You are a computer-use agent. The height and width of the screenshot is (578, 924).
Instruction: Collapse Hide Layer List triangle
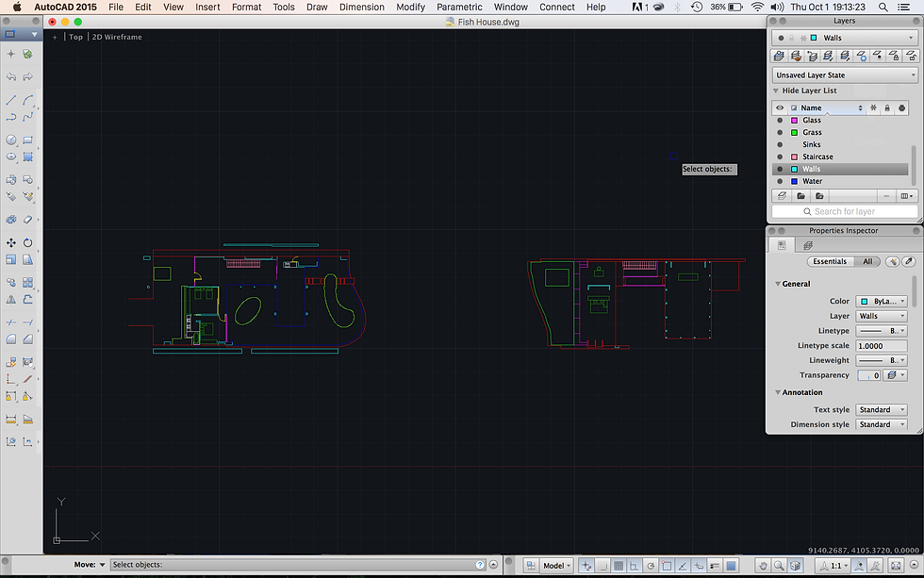pos(776,91)
